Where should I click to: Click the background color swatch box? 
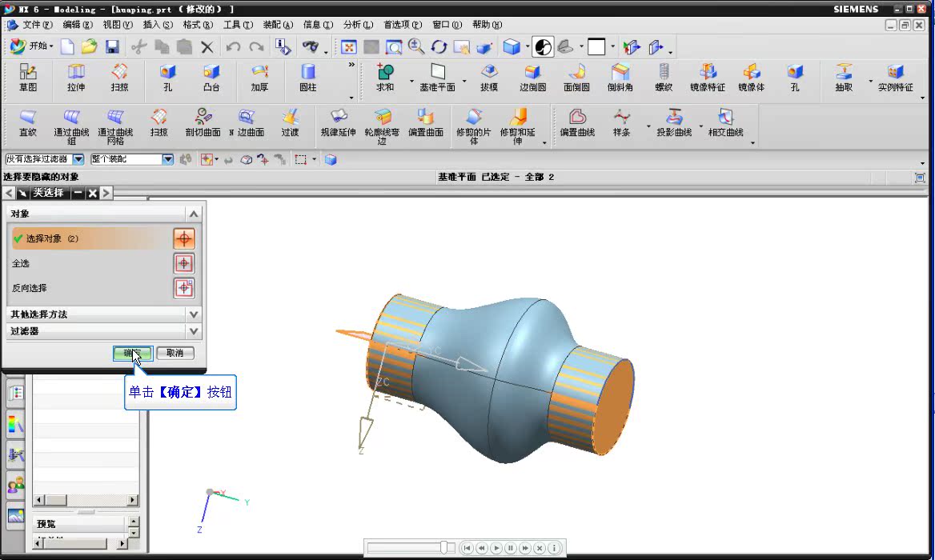pos(596,46)
